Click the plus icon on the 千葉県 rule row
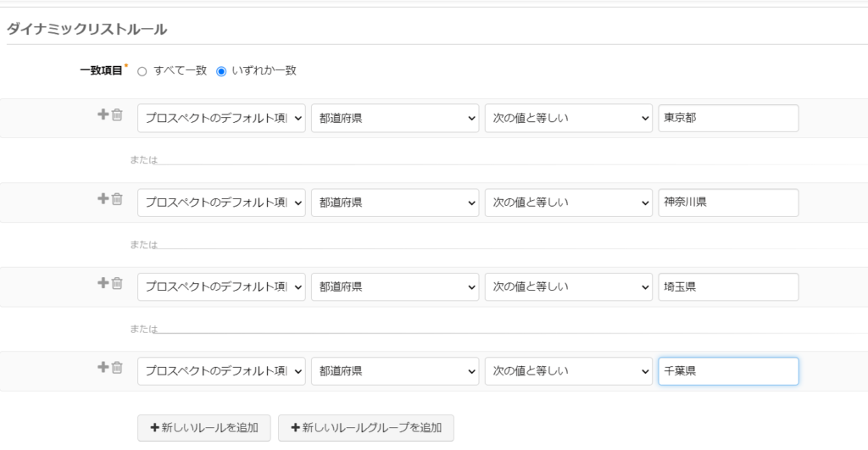Image resolution: width=868 pixels, height=450 pixels. click(103, 367)
